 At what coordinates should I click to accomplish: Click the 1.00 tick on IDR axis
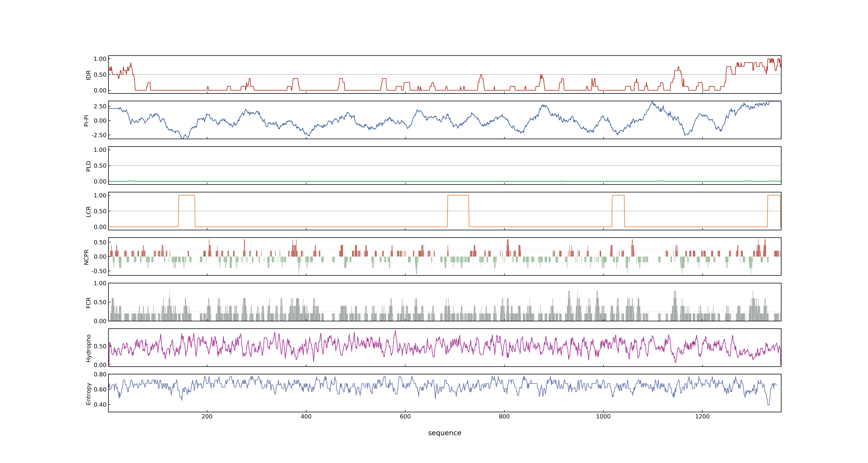tap(100, 59)
